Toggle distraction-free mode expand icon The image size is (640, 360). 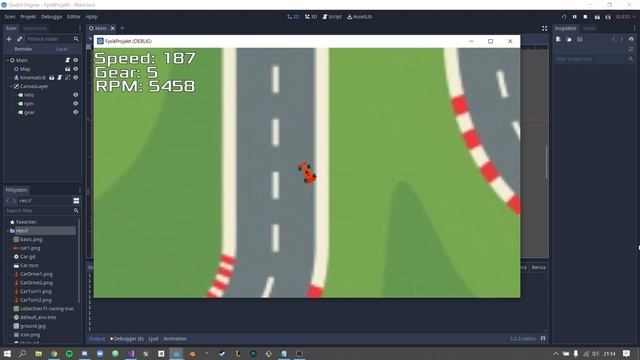[544, 29]
